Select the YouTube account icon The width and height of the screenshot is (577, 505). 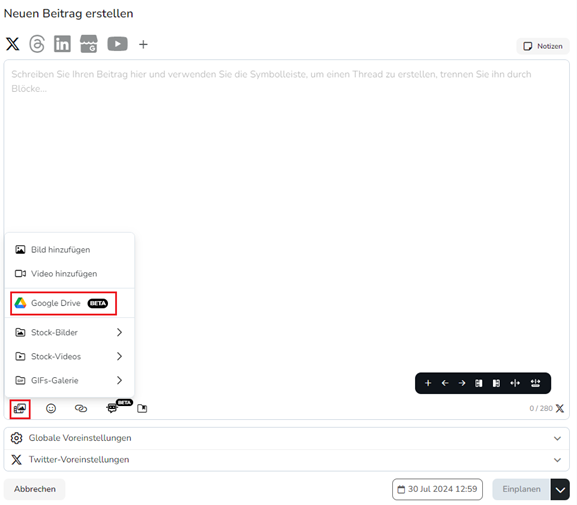[x=117, y=44]
